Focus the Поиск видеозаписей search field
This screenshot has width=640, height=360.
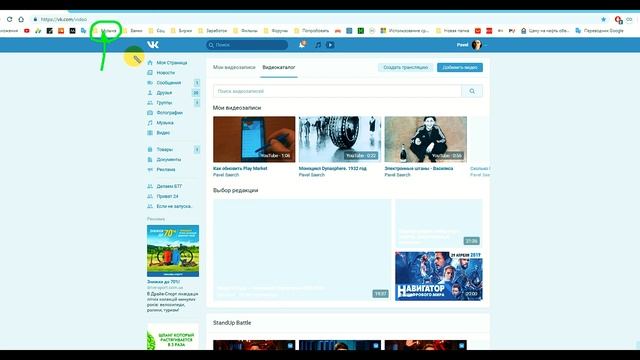337,91
